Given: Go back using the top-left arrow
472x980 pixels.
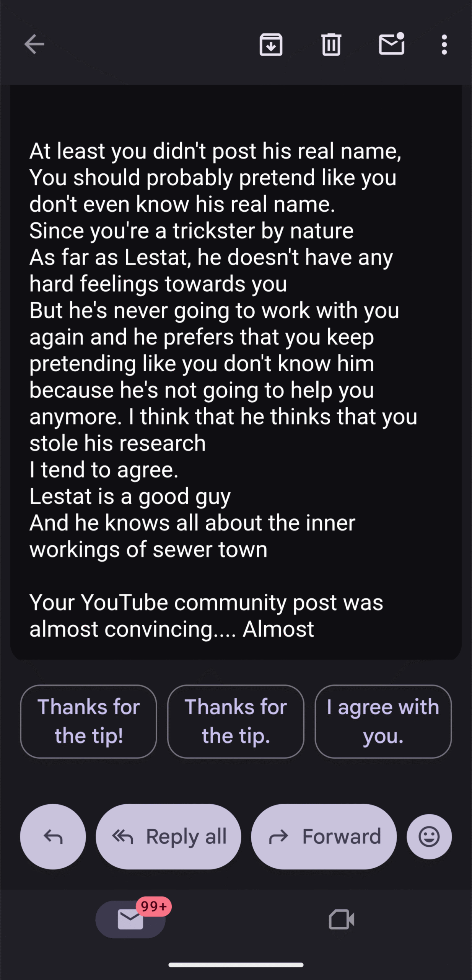Looking at the screenshot, I should (x=34, y=44).
